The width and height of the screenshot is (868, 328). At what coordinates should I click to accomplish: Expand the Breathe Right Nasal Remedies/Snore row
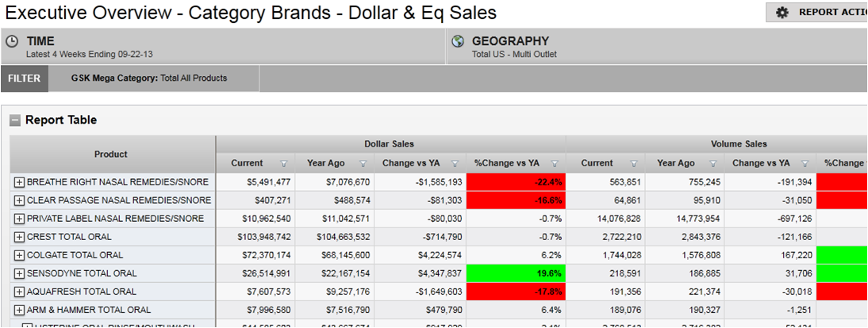(20, 182)
